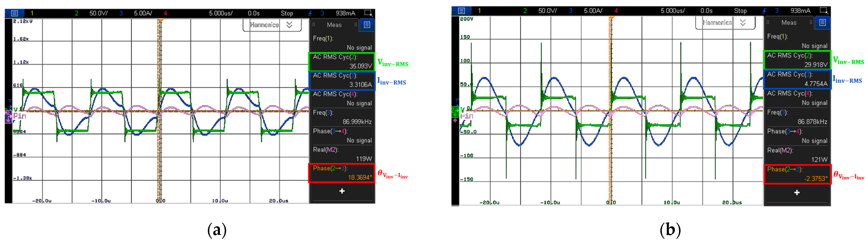Click the 5.000us/ timebase setting in screenshot (b)
Image resolution: width=868 pixels, height=243 pixels.
673,10
